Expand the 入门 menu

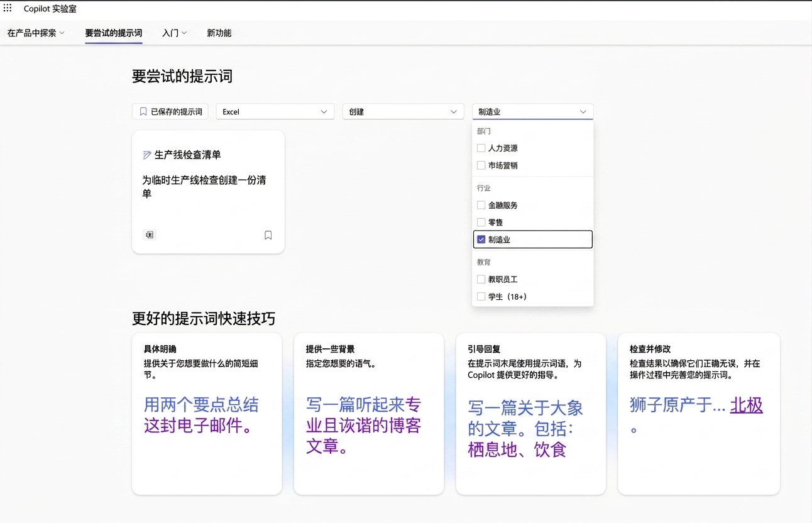[174, 33]
